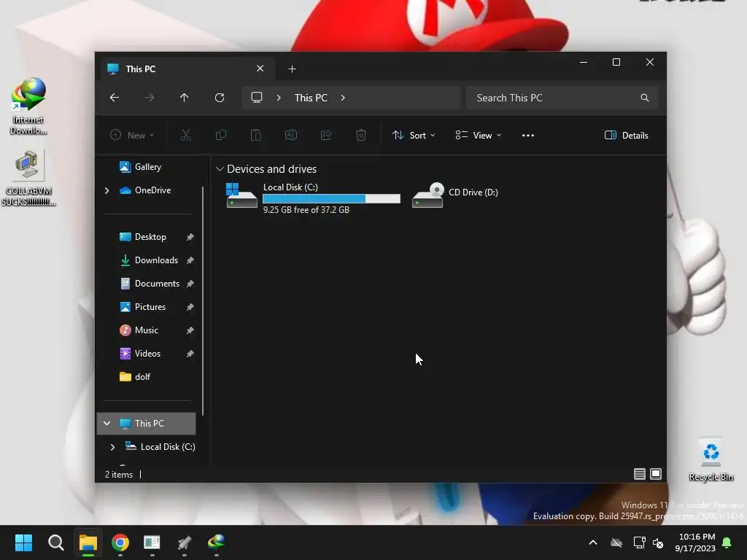Collapse the This PC tree node
The image size is (747, 560).
[x=107, y=424]
